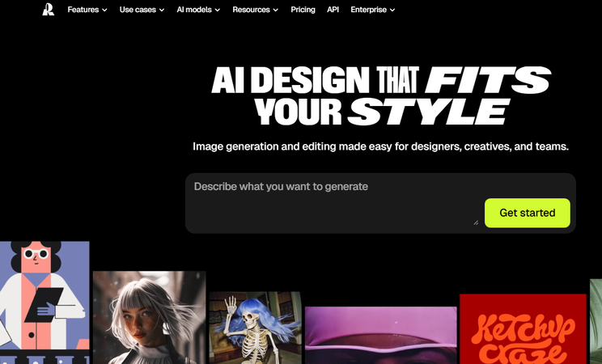Focus the Describe what you want prompt field
Viewport: 602px width, 364px height.
click(333, 203)
